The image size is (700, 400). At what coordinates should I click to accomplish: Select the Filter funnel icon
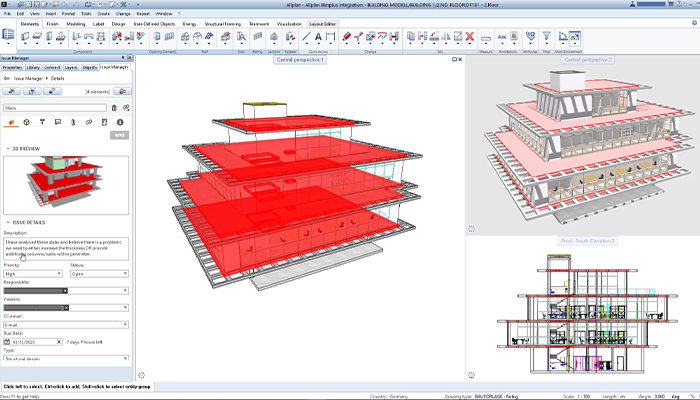click(548, 36)
